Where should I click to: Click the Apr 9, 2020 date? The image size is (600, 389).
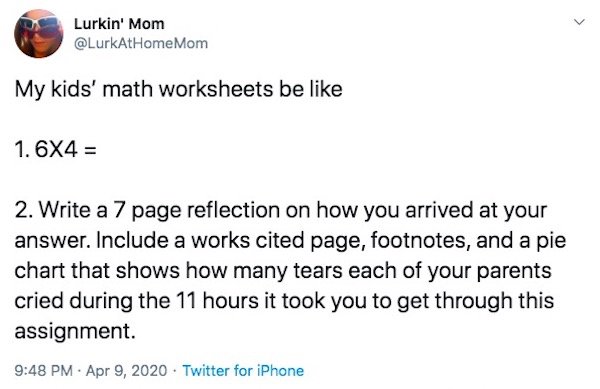[x=126, y=371]
